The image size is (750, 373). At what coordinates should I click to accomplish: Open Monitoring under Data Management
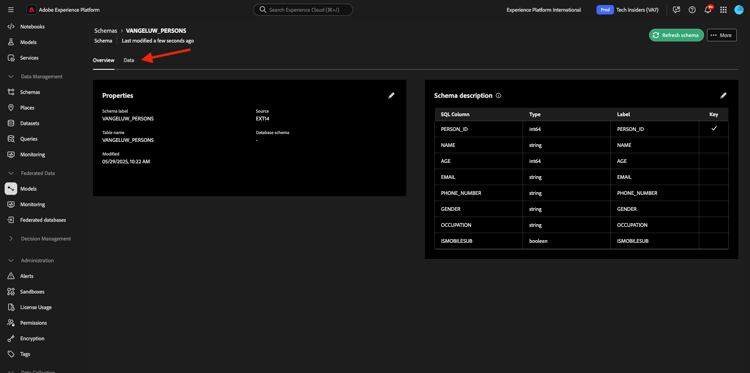33,154
